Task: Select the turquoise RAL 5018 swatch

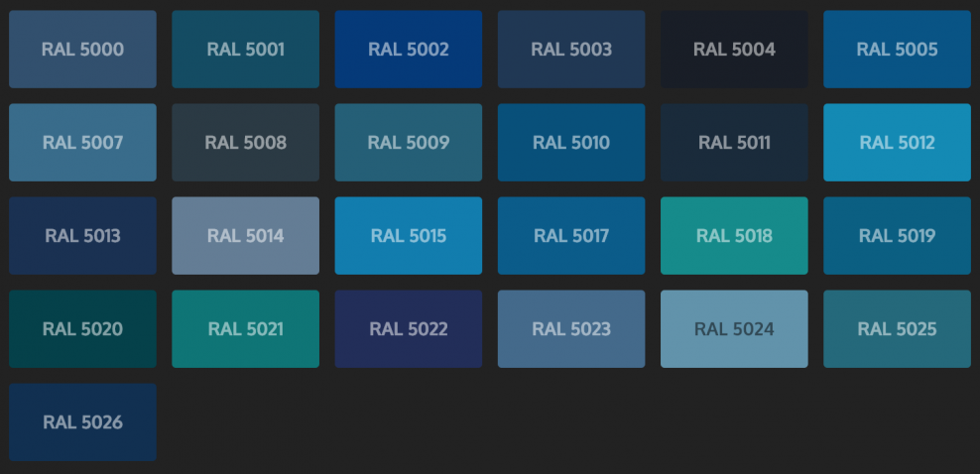Action: coord(734,236)
